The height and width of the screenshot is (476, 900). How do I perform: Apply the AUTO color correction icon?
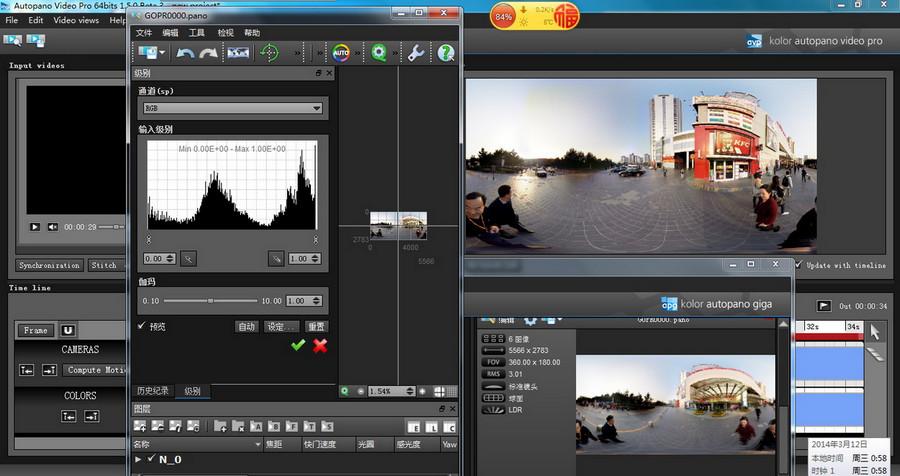(x=341, y=53)
